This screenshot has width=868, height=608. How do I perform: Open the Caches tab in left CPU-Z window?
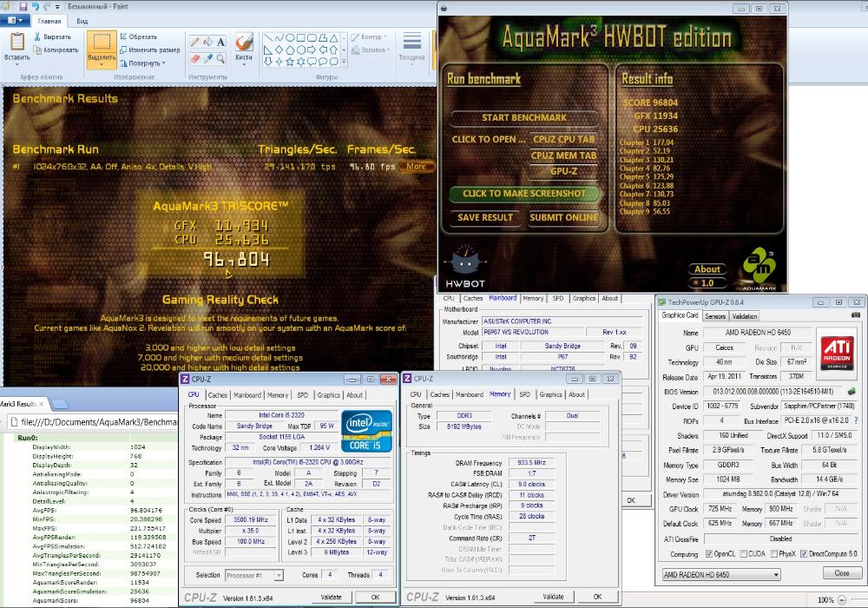218,395
